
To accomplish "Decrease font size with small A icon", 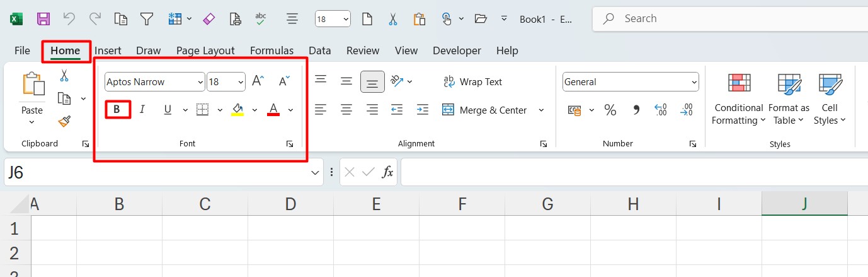I will [x=285, y=81].
